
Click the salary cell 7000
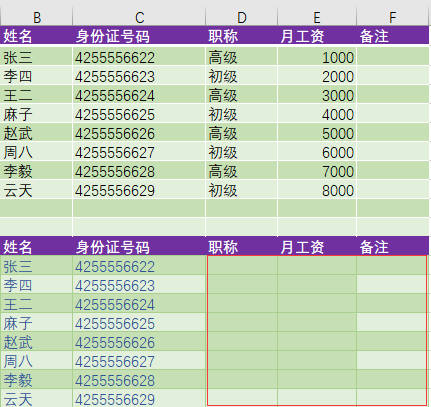(x=317, y=171)
